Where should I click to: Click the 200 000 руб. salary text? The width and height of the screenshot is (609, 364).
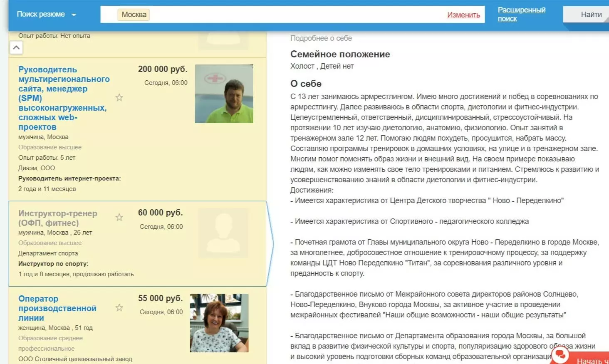[163, 69]
